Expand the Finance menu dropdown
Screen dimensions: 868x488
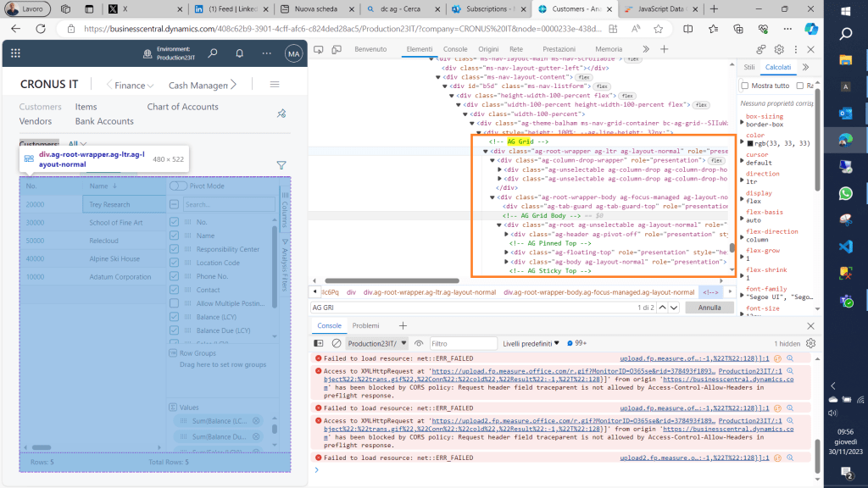pyautogui.click(x=135, y=85)
